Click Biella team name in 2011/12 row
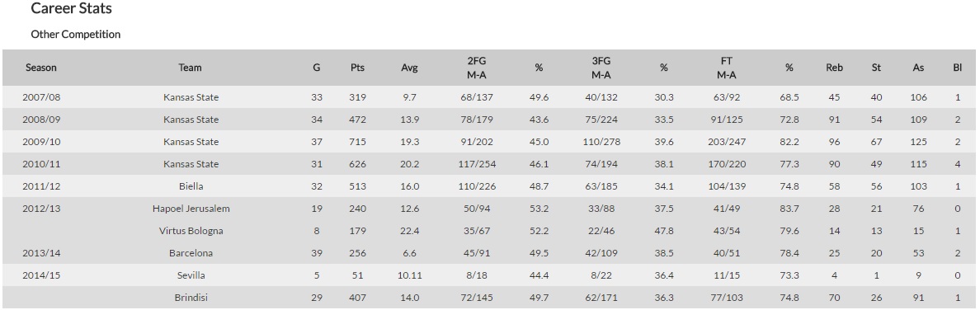 191,186
